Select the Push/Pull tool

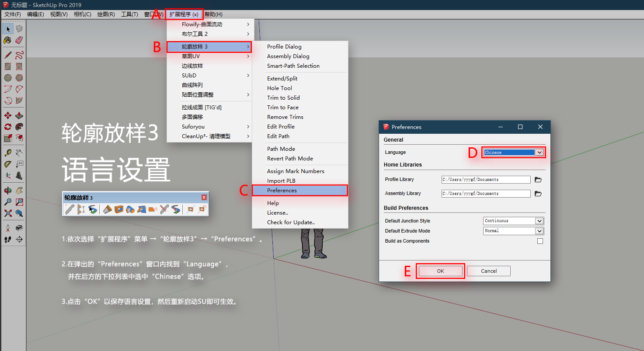click(19, 115)
